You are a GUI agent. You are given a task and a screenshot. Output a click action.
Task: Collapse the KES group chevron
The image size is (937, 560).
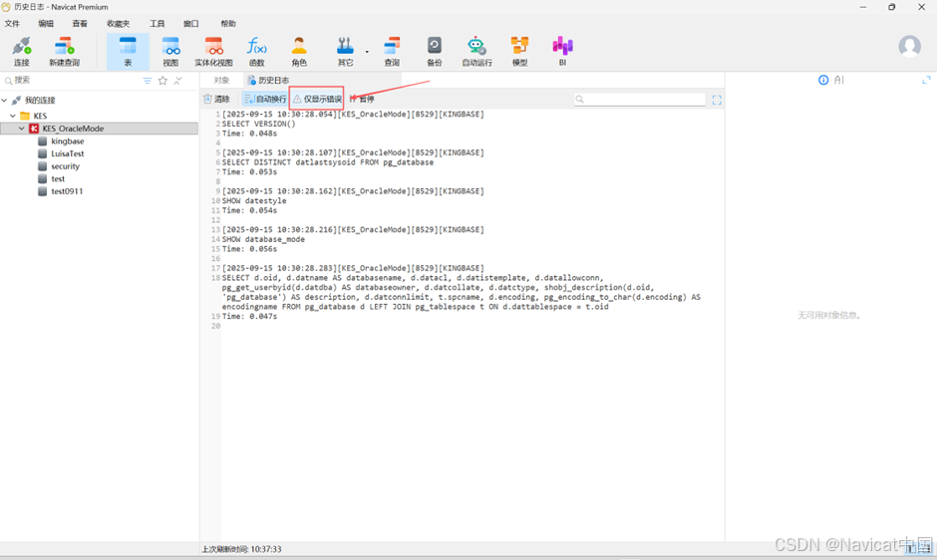pos(13,116)
